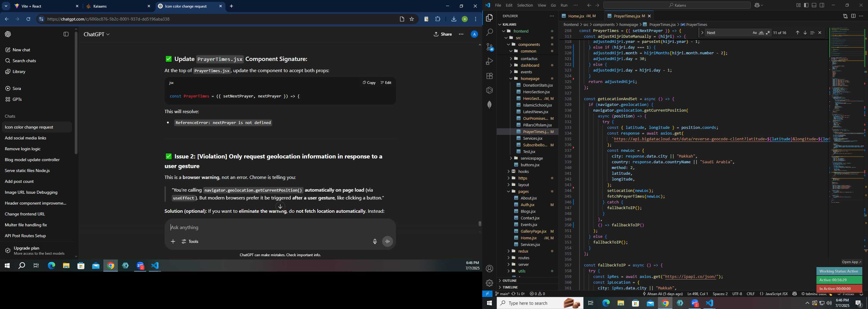This screenshot has width=868, height=309.
Task: Click Upgrade plan in ChatGPT sidebar
Action: click(36, 251)
